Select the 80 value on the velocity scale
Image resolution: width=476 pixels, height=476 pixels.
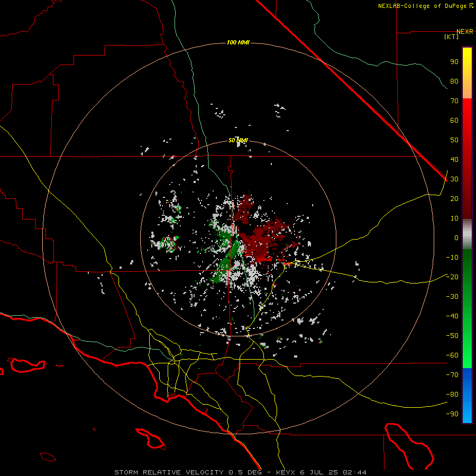click(454, 81)
